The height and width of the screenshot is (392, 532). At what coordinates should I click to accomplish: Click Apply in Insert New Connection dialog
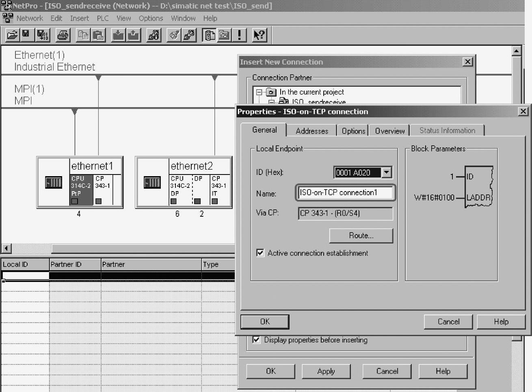(x=326, y=371)
